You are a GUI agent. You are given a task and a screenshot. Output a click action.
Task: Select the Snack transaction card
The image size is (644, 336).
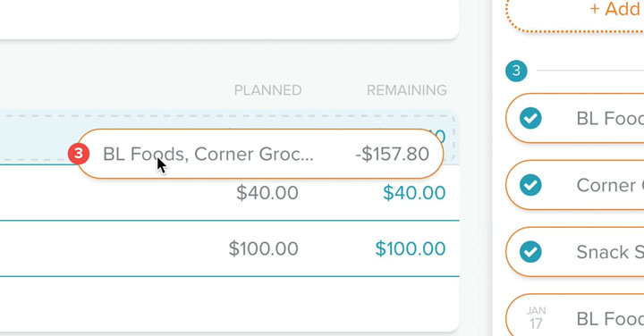tap(575, 251)
